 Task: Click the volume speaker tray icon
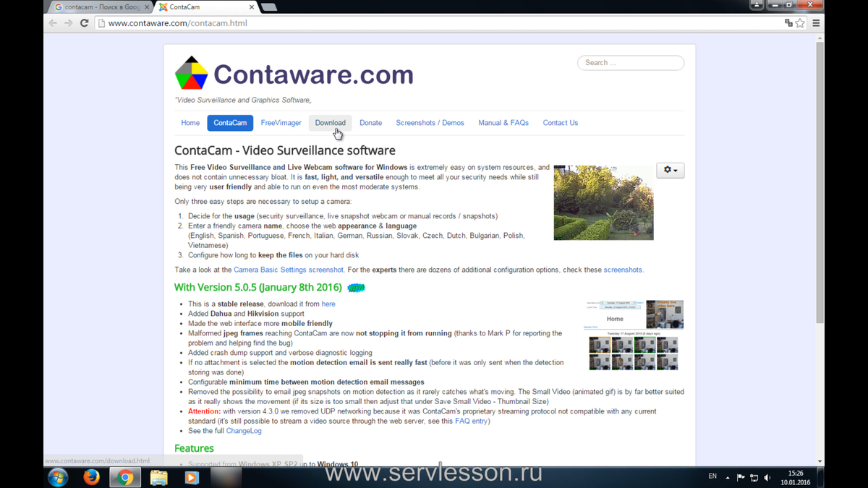767,477
